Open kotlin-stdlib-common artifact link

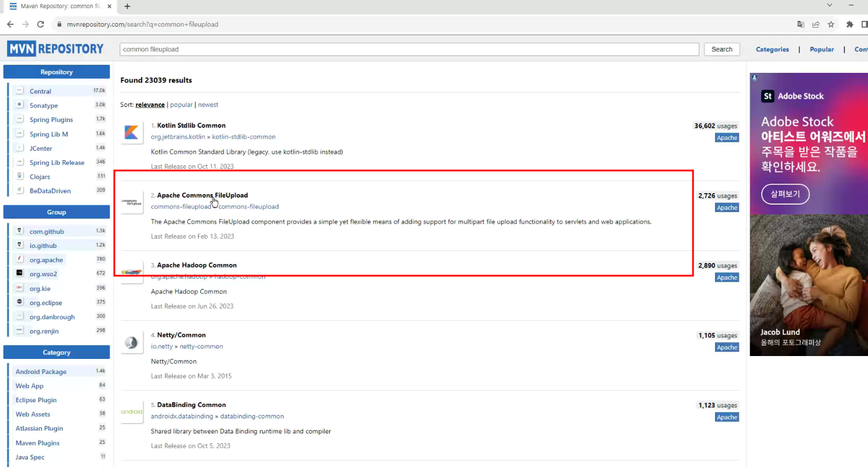[x=244, y=137]
